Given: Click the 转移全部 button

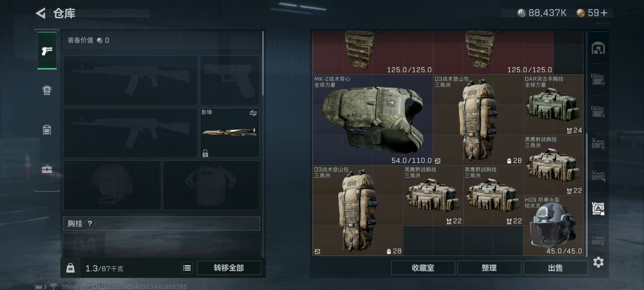Looking at the screenshot, I should pyautogui.click(x=229, y=268).
